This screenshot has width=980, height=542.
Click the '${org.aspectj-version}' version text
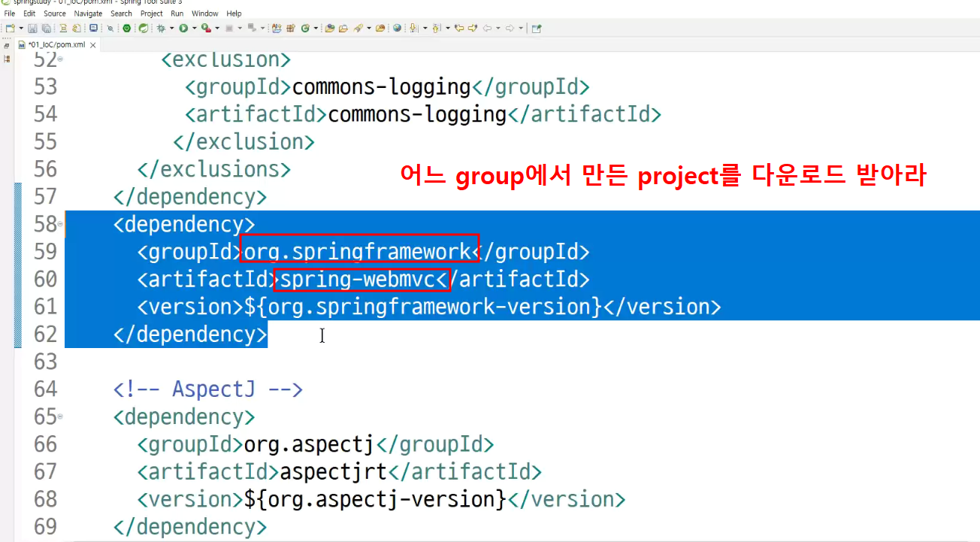pos(376,499)
